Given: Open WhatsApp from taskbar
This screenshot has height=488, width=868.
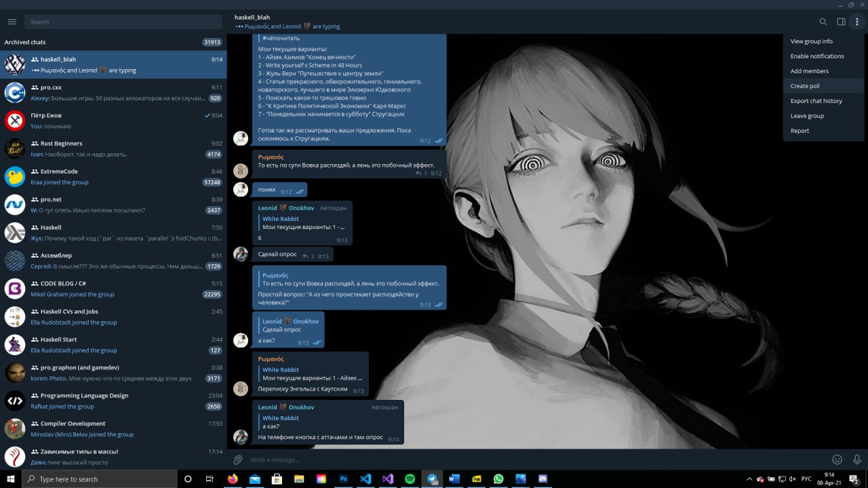Looking at the screenshot, I should 498,479.
